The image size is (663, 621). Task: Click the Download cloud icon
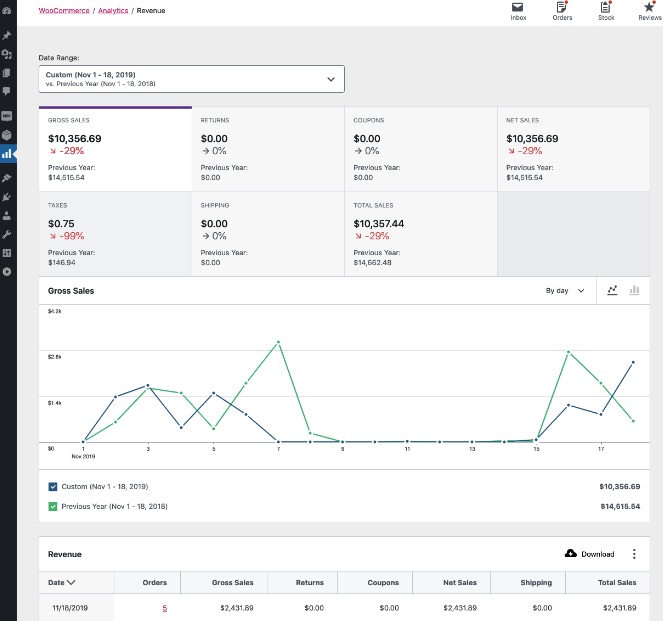571,553
